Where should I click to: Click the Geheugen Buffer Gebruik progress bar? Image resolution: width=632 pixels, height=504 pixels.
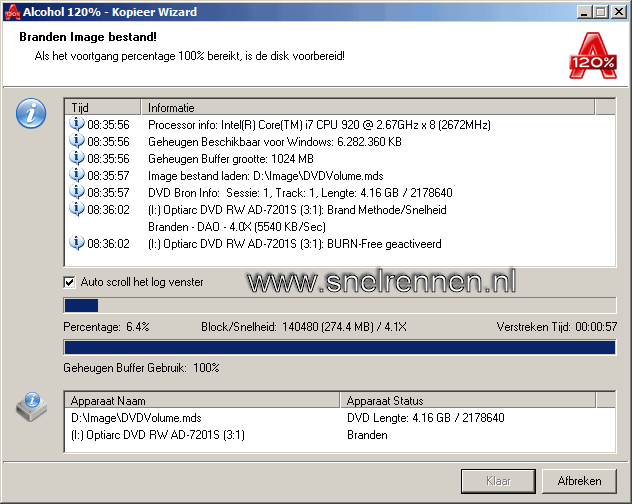pos(340,347)
